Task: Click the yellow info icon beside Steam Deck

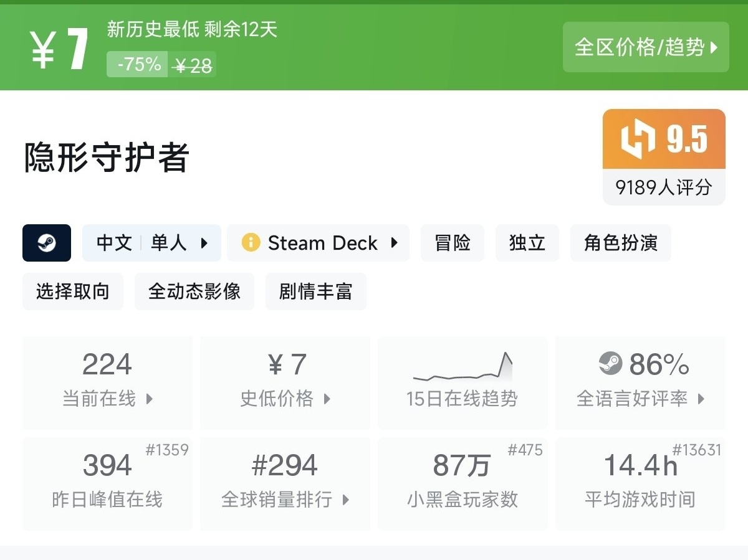Action: [251, 243]
